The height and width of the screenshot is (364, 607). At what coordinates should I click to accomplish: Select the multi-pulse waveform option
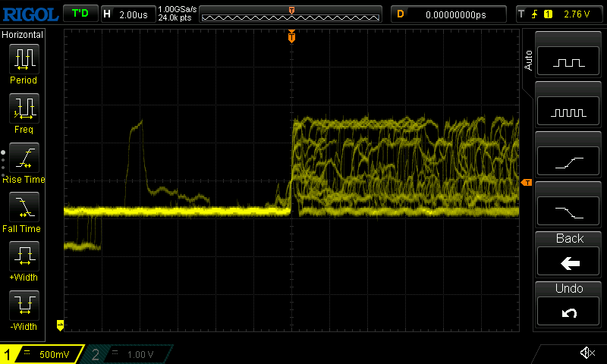pyautogui.click(x=569, y=112)
